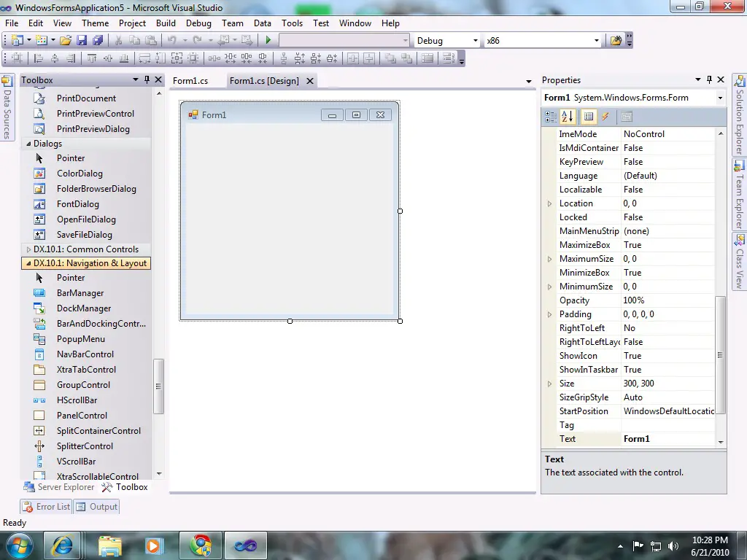Show Events using the lightning bolt icon
Viewport: 747px width, 560px height.
tap(605, 117)
